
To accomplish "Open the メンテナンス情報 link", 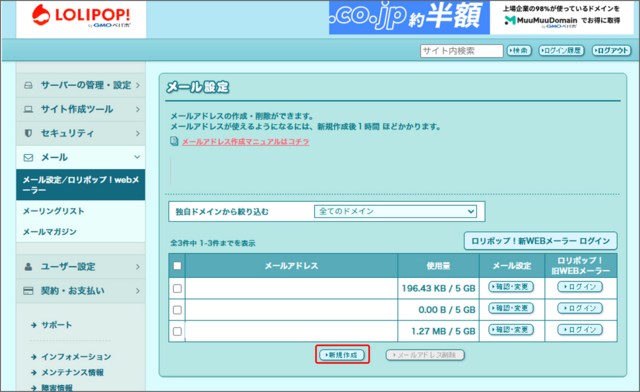I will pyautogui.click(x=72, y=372).
